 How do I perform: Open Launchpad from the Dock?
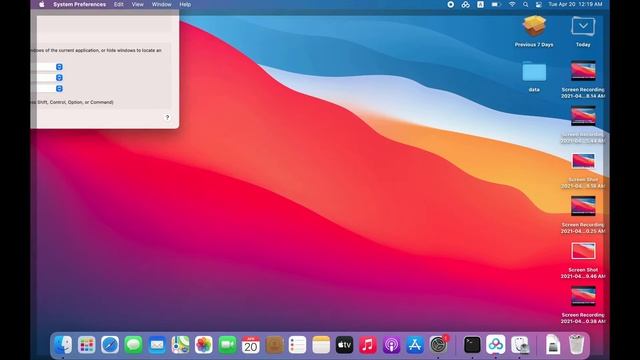tap(87, 345)
